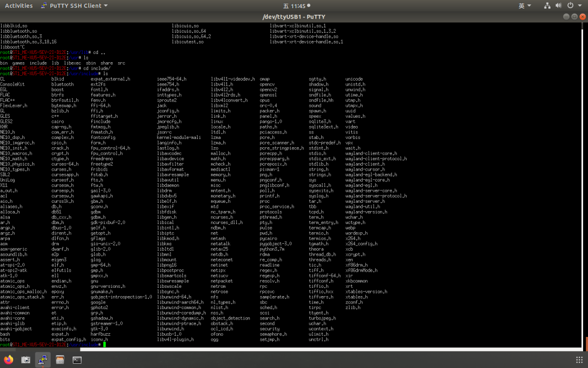Click the 'gtk-3.0' entry

click(x=99, y=329)
